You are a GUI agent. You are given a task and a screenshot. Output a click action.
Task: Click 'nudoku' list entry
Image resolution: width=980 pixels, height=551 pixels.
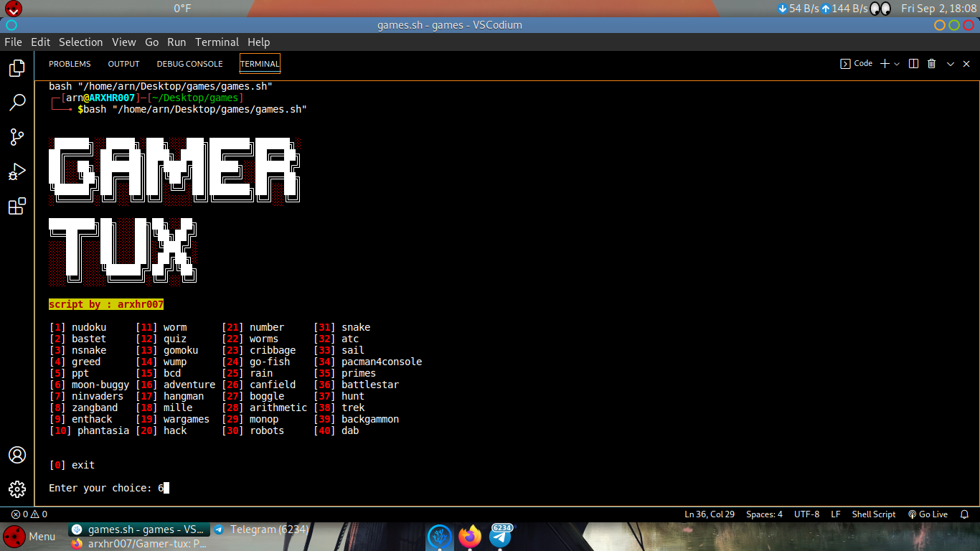tap(89, 327)
